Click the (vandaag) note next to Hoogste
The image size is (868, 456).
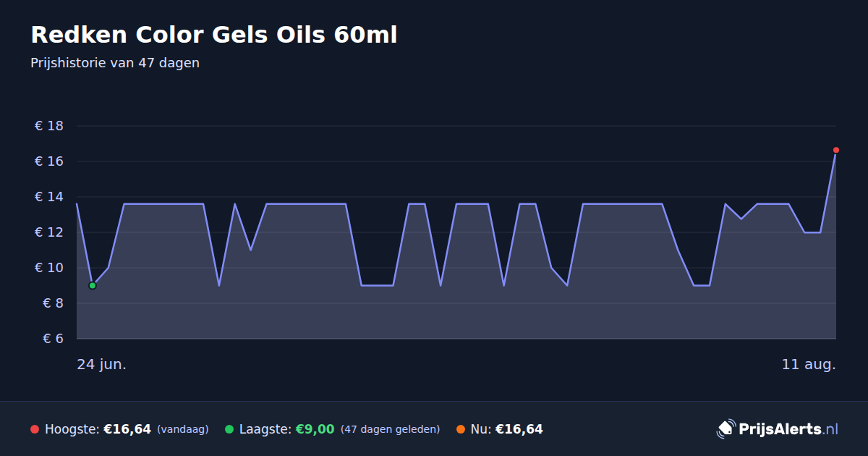182,429
